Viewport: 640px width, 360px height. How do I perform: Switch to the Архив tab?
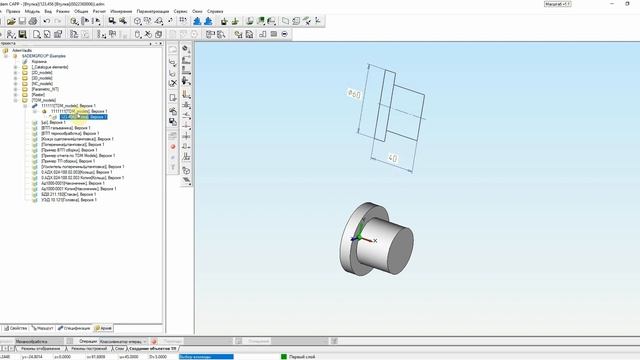pos(103,328)
